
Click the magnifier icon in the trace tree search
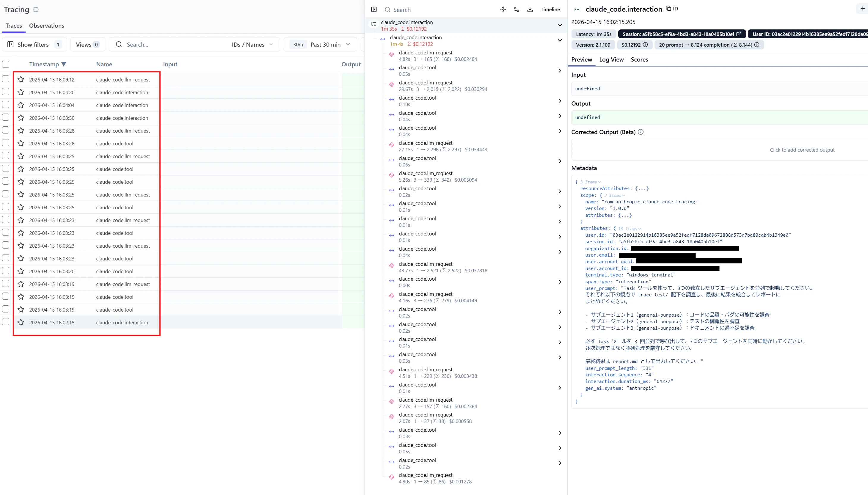(387, 10)
